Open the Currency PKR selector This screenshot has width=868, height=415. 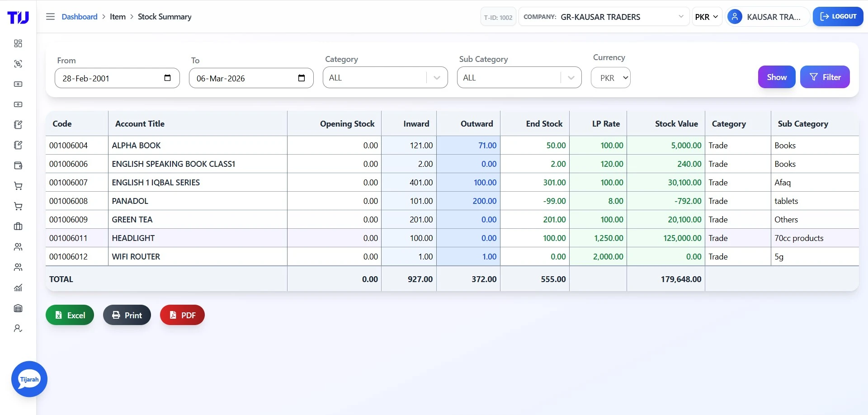click(610, 77)
